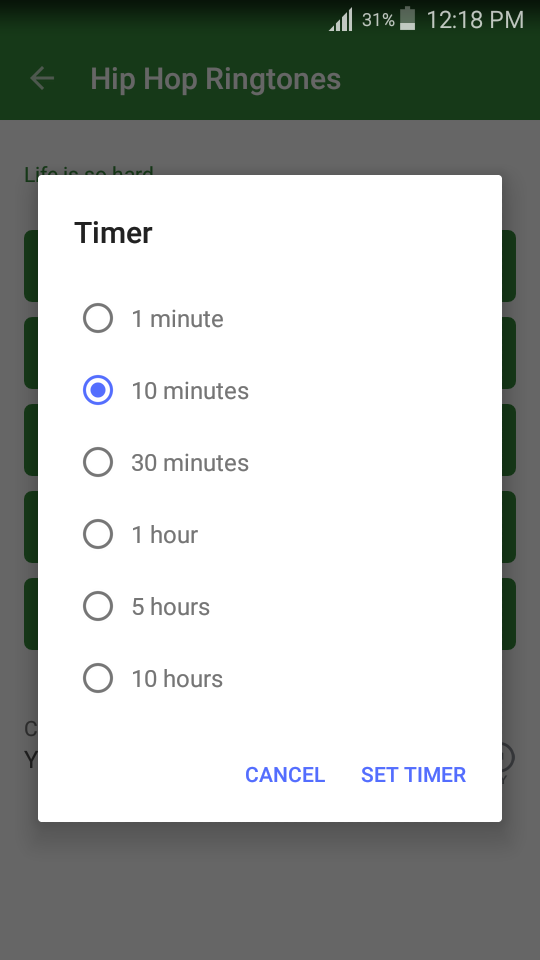Confirm with the SET TIMER button

413,774
